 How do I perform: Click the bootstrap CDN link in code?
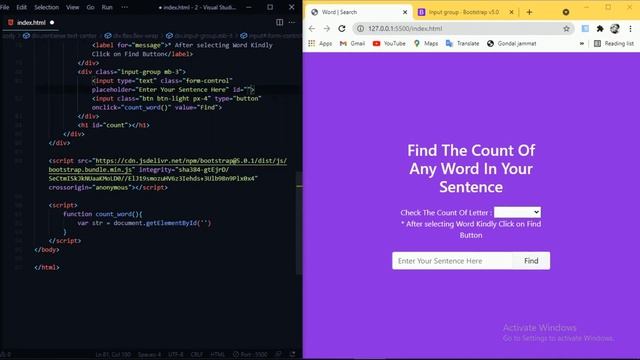click(x=168, y=165)
